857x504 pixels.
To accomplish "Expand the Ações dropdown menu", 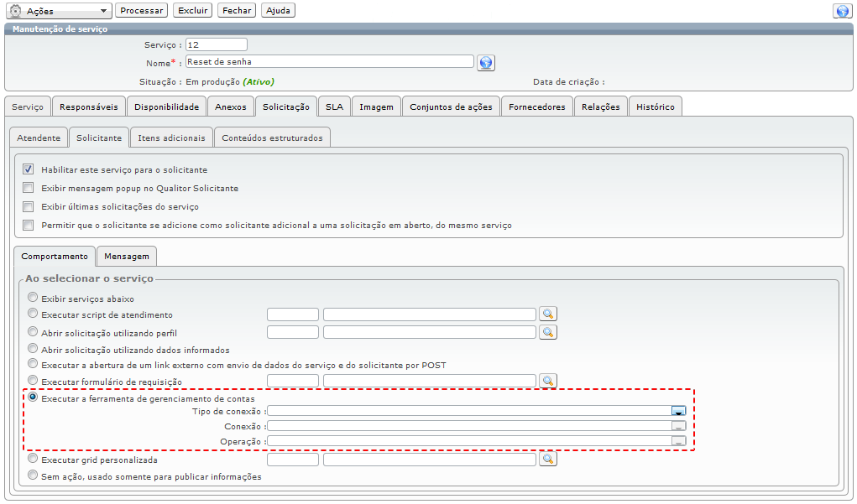I will (x=103, y=11).
